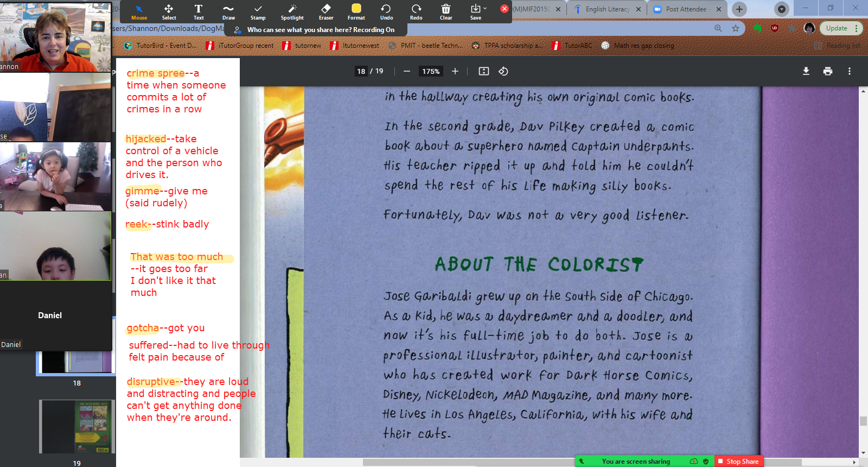
Task: Click the red uBlock extension icon
Action: [774, 28]
